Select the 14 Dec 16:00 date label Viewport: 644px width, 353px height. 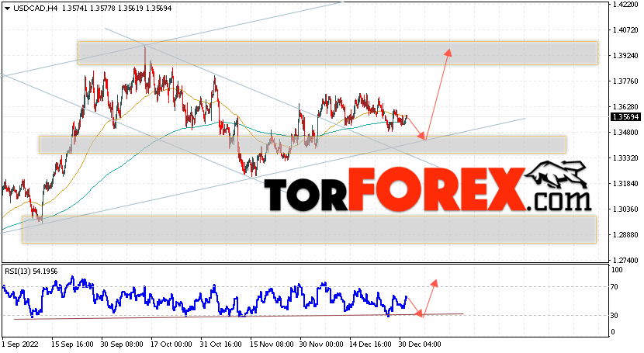tap(371, 344)
